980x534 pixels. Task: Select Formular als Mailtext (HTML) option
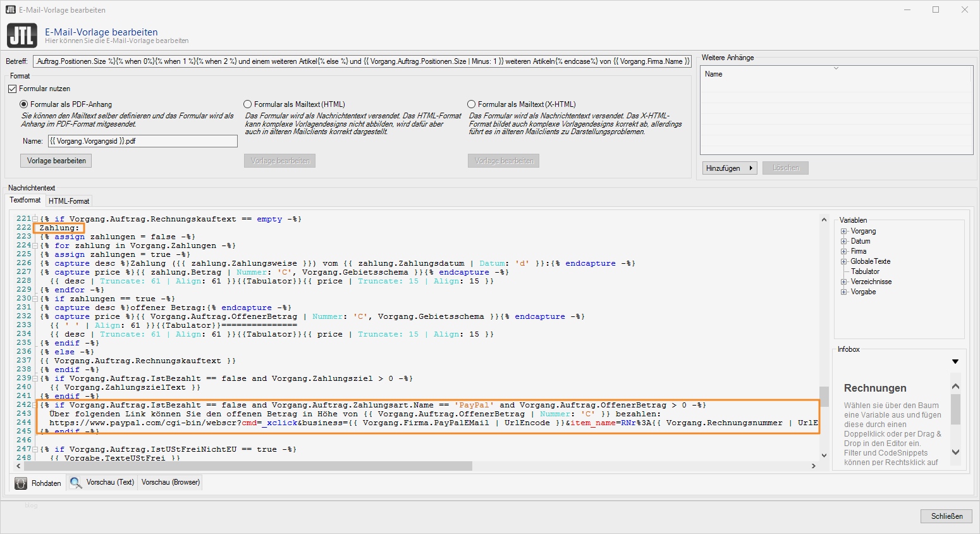click(248, 104)
